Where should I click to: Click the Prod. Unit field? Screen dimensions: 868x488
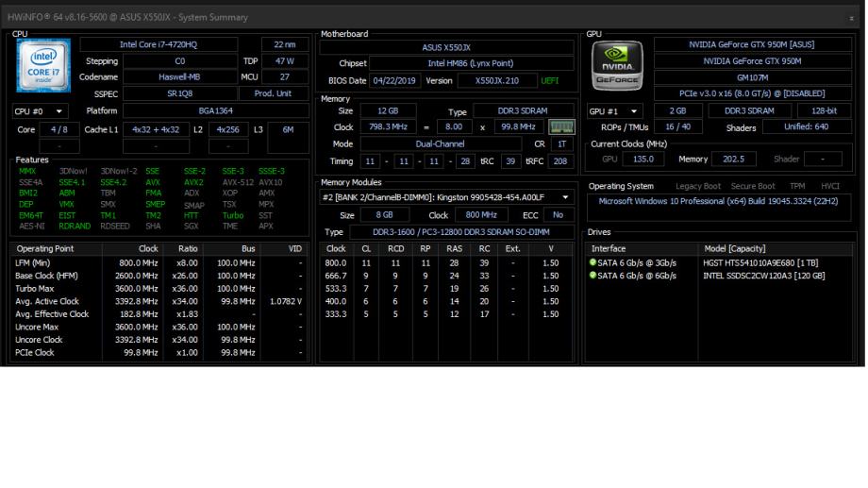pos(273,93)
